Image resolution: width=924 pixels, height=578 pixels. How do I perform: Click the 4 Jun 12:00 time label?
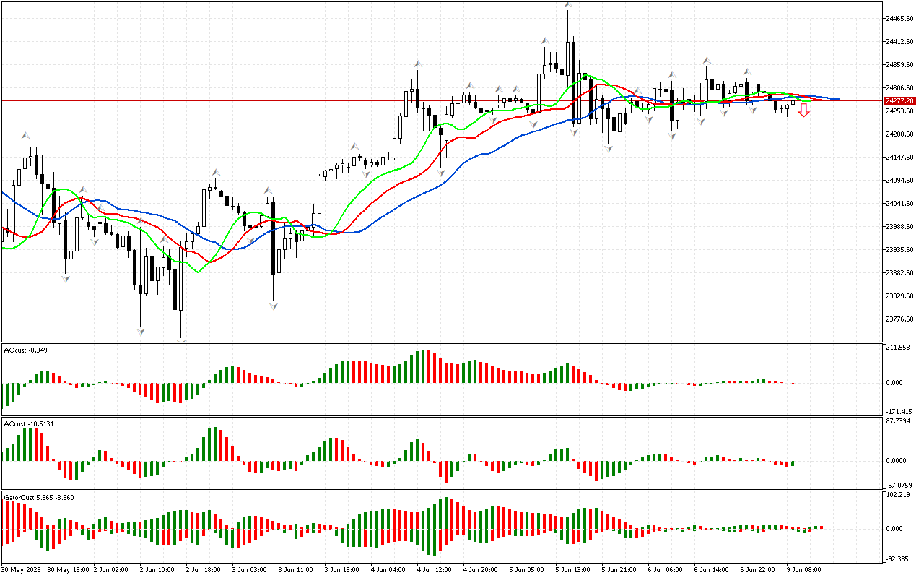pyautogui.click(x=435, y=570)
